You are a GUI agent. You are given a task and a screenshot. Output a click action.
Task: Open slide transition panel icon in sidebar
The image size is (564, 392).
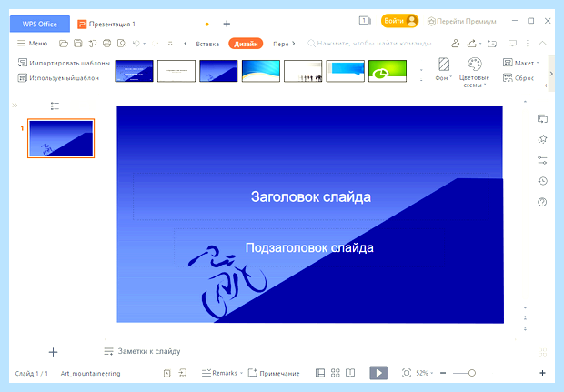click(542, 119)
